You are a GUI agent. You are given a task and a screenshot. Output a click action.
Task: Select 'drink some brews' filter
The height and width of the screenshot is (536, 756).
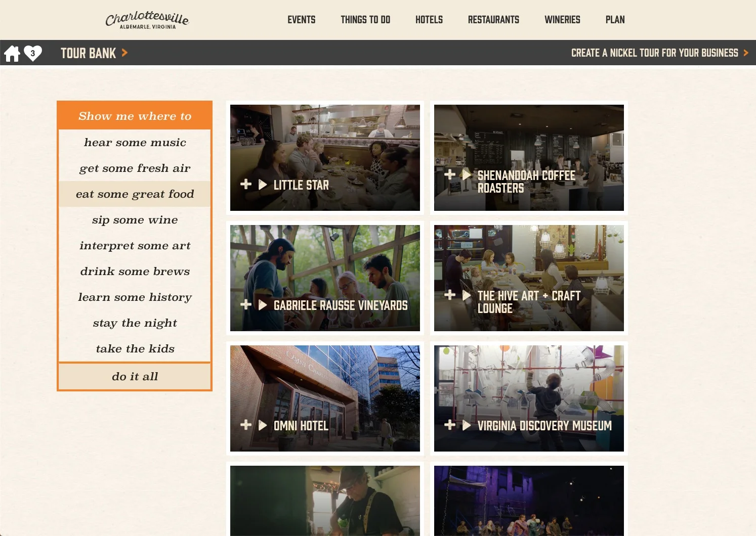pyautogui.click(x=135, y=272)
